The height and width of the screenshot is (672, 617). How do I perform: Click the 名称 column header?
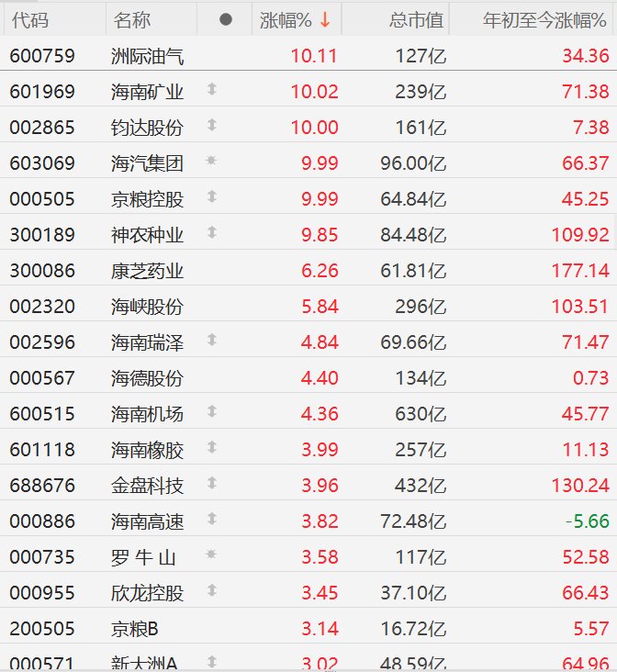(133, 19)
